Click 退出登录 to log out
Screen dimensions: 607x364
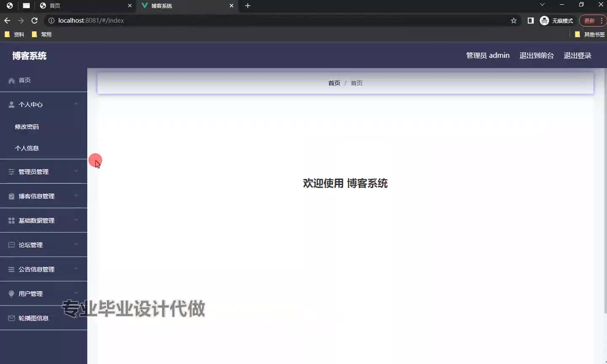point(577,56)
